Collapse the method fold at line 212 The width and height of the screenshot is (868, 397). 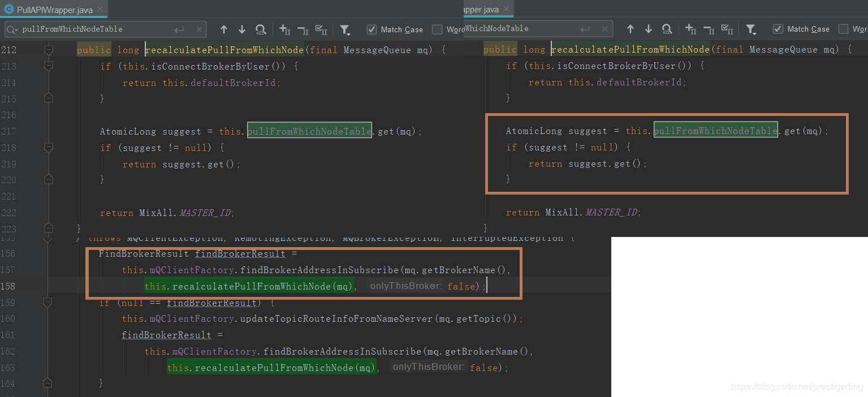click(49, 50)
